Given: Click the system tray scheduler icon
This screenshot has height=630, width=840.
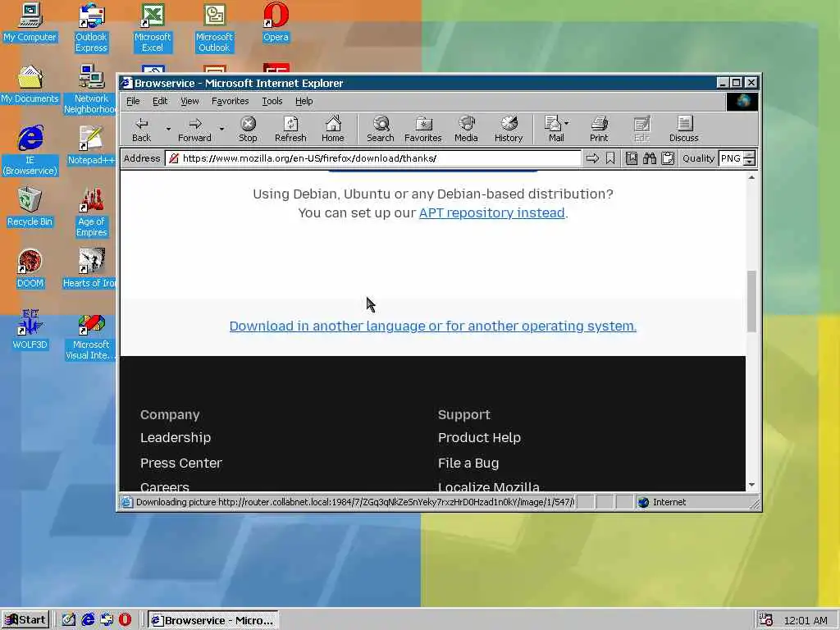Looking at the screenshot, I should [766, 620].
